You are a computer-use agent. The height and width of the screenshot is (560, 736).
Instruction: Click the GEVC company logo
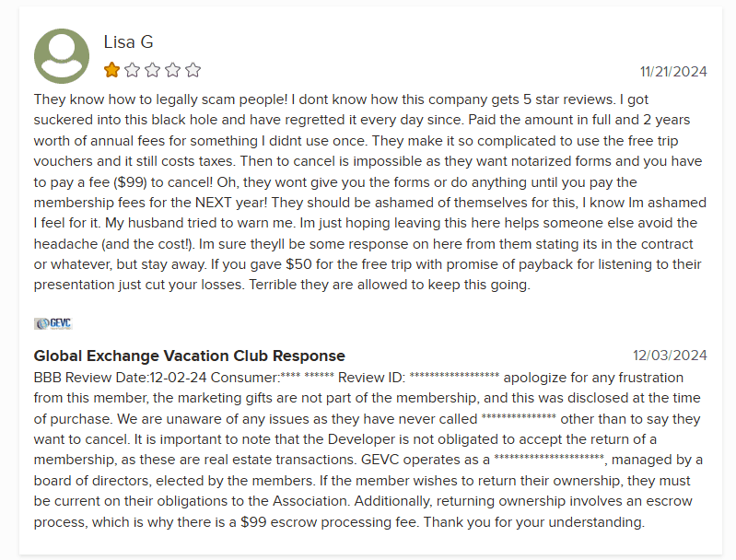pos(53,323)
